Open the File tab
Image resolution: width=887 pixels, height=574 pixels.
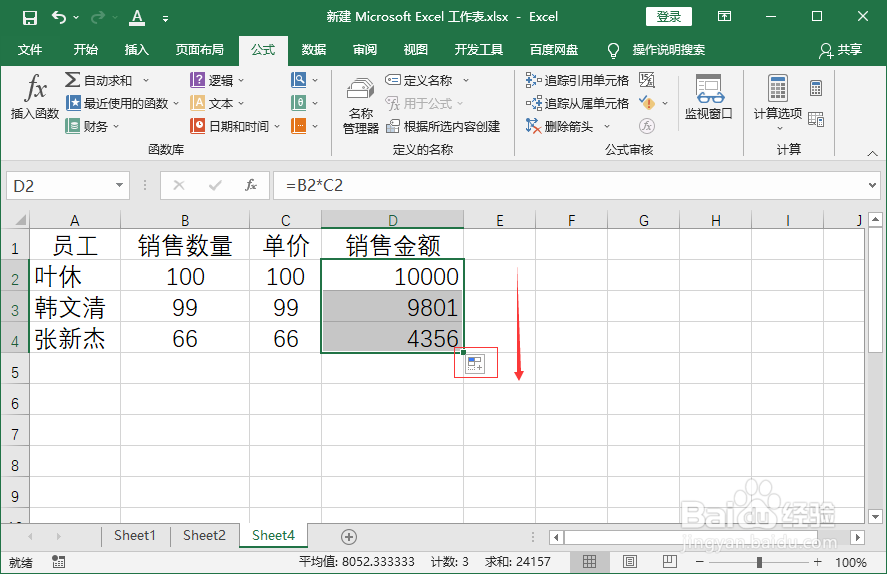point(29,50)
